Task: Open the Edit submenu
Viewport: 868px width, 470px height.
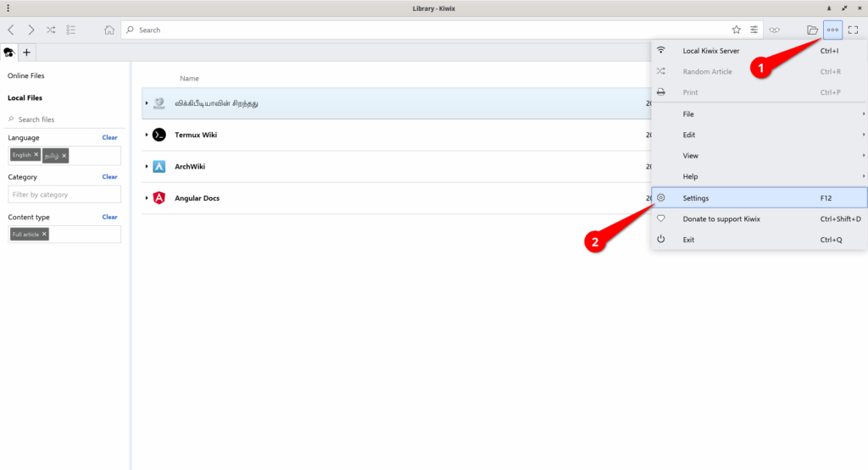Action: pyautogui.click(x=759, y=135)
